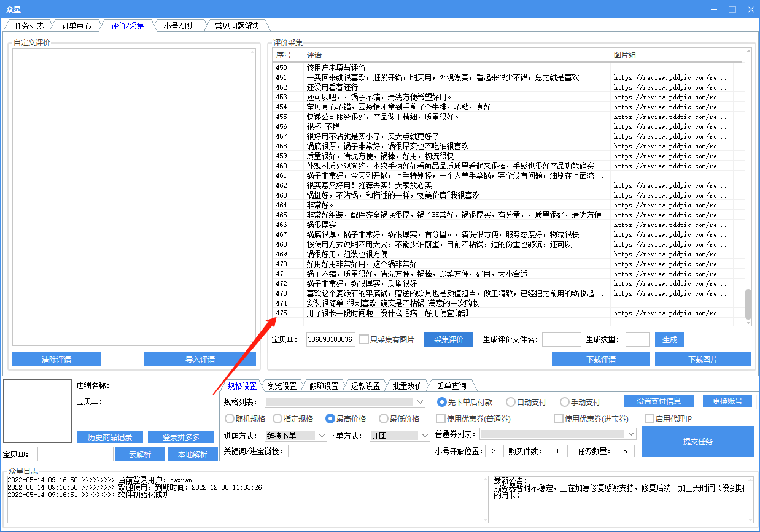Start collecting with 采集评价 button
This screenshot has width=760, height=532.
pos(449,339)
